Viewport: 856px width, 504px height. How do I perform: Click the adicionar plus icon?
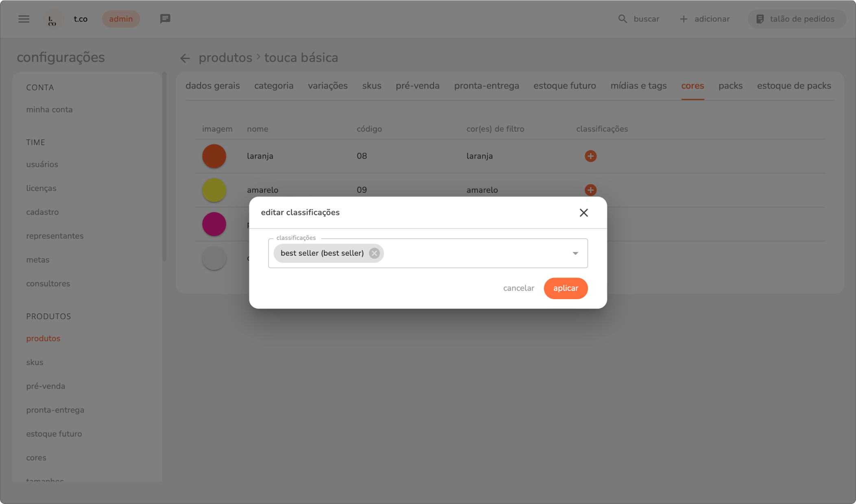click(683, 19)
